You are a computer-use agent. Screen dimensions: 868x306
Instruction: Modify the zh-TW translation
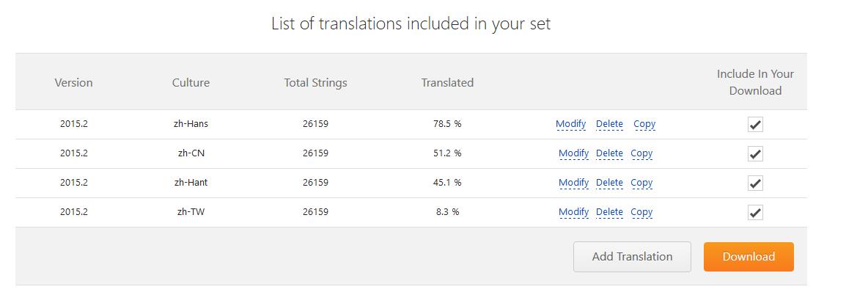[x=573, y=212]
